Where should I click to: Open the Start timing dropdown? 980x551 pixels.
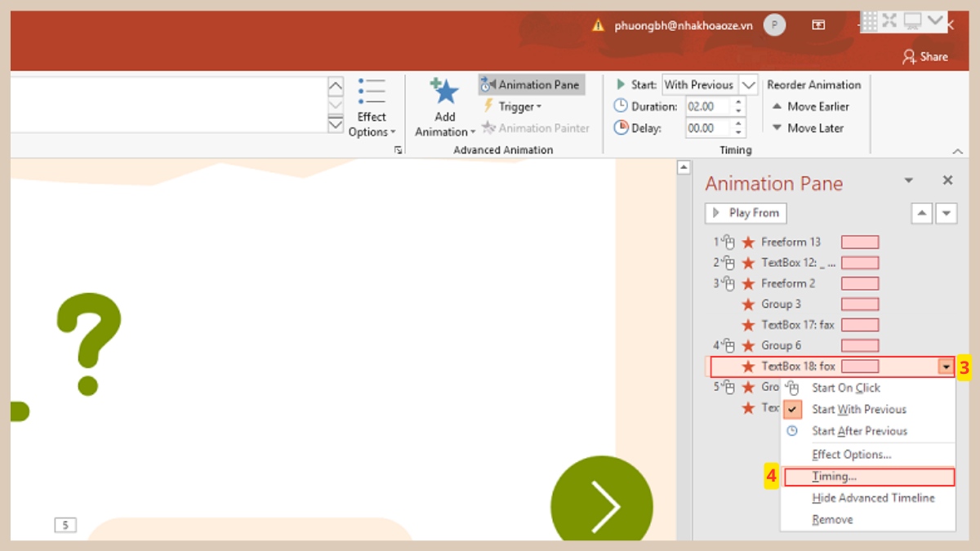click(748, 85)
